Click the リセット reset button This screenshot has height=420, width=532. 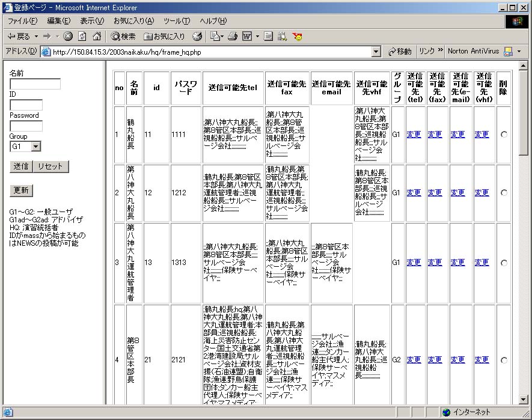click(x=50, y=166)
